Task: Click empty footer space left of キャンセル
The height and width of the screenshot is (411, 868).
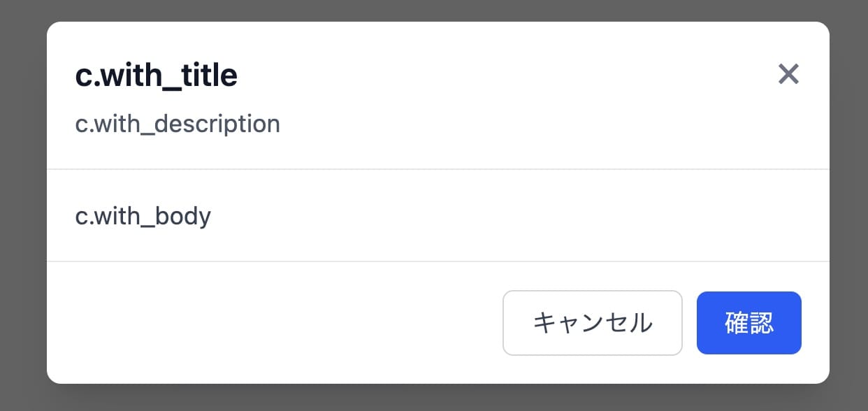Action: coord(280,323)
